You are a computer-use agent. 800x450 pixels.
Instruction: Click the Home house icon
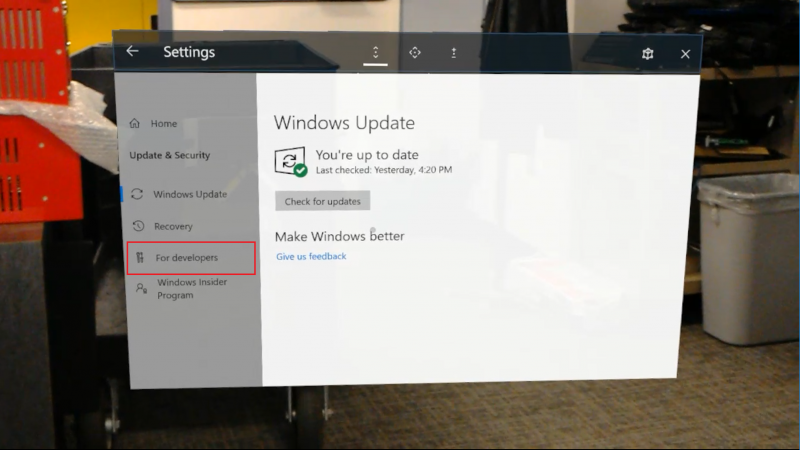pos(135,123)
